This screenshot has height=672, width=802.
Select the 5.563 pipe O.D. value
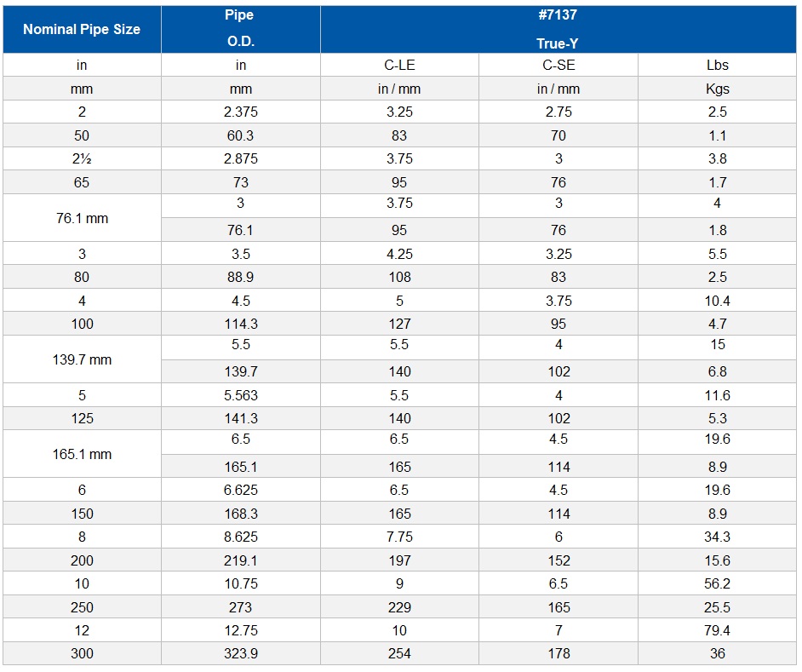(241, 395)
